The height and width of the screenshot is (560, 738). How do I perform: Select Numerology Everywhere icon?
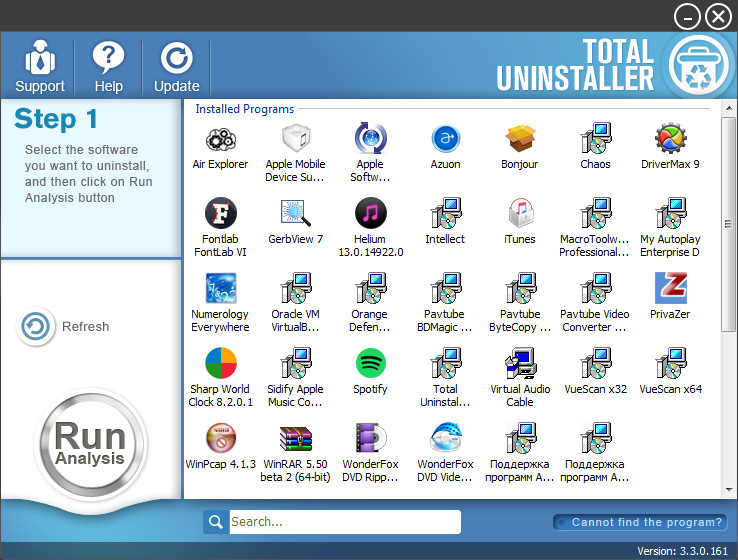220,288
